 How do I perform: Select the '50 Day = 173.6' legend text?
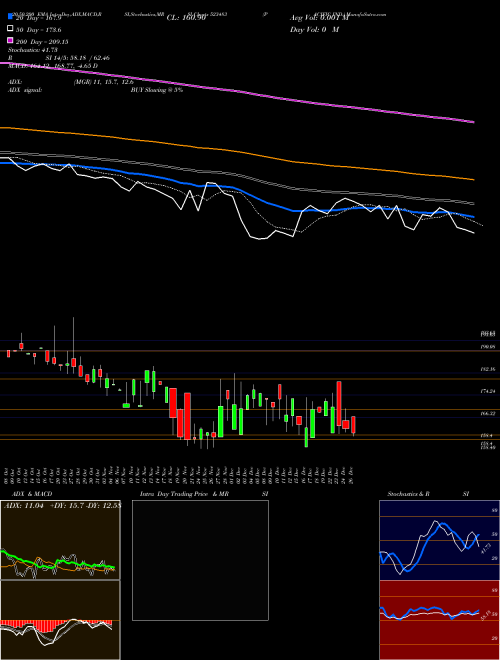tap(39, 30)
